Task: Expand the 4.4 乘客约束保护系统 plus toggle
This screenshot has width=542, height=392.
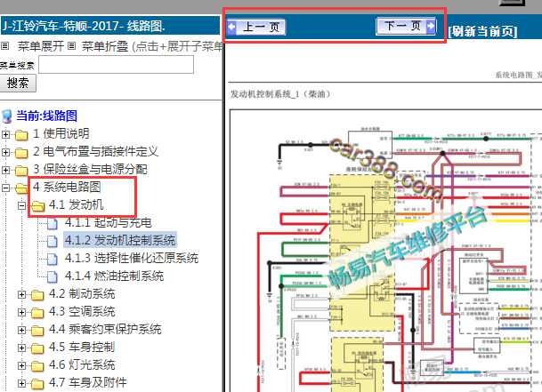Action: pyautogui.click(x=21, y=330)
